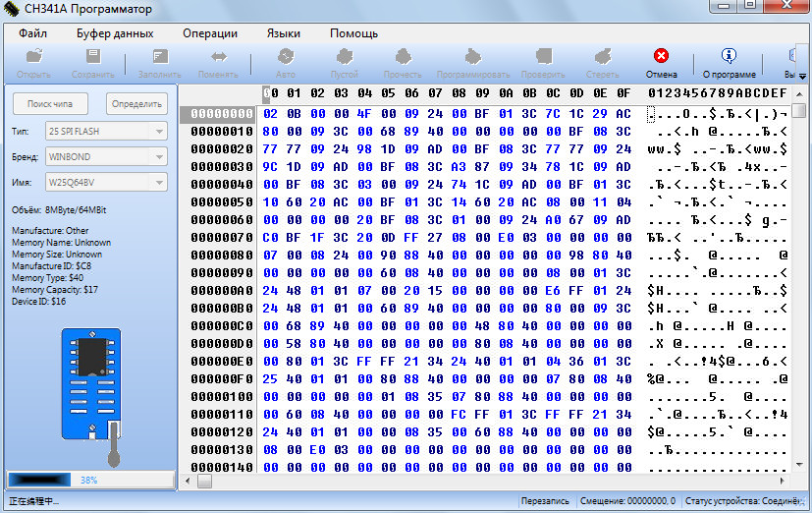The width and height of the screenshot is (812, 513).
Task: Expand the Тип 25 SPI FLASH dropdown
Action: 159,132
